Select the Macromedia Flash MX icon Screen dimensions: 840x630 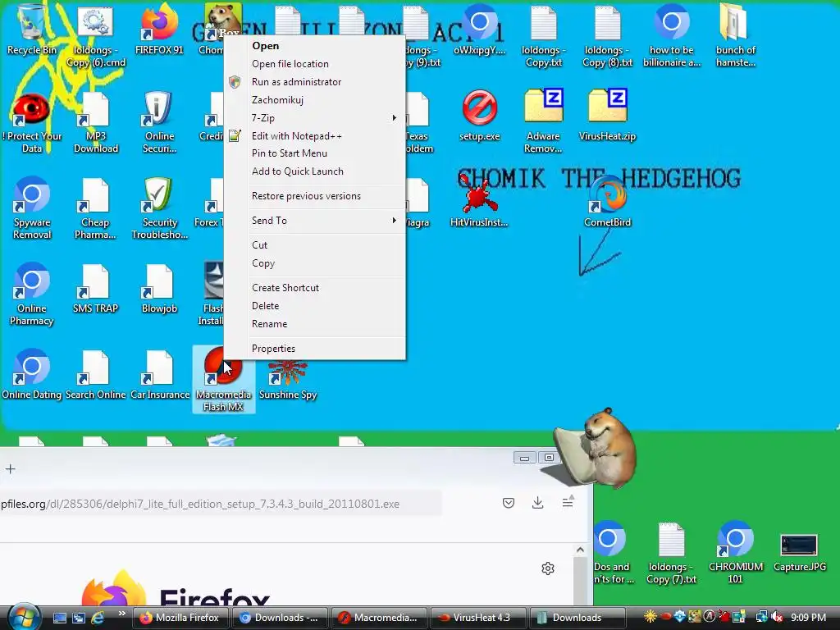[223, 380]
